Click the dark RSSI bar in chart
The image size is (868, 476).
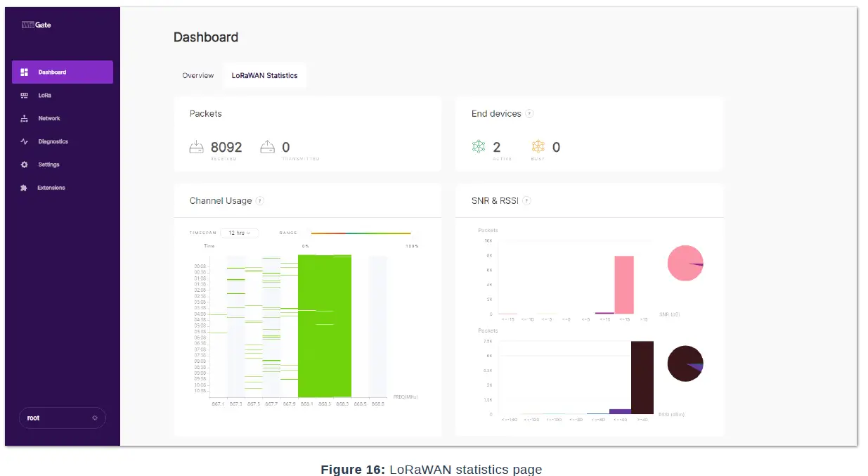tap(642, 378)
